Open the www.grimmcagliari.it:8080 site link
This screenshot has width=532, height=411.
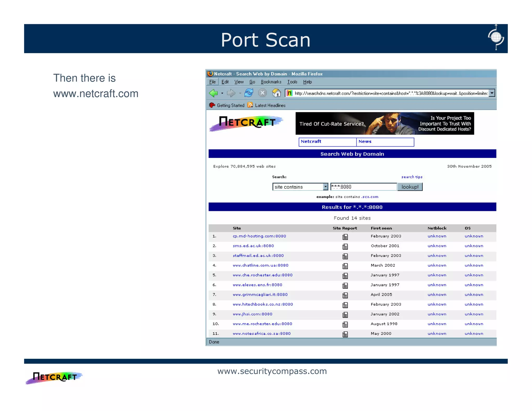click(260, 295)
